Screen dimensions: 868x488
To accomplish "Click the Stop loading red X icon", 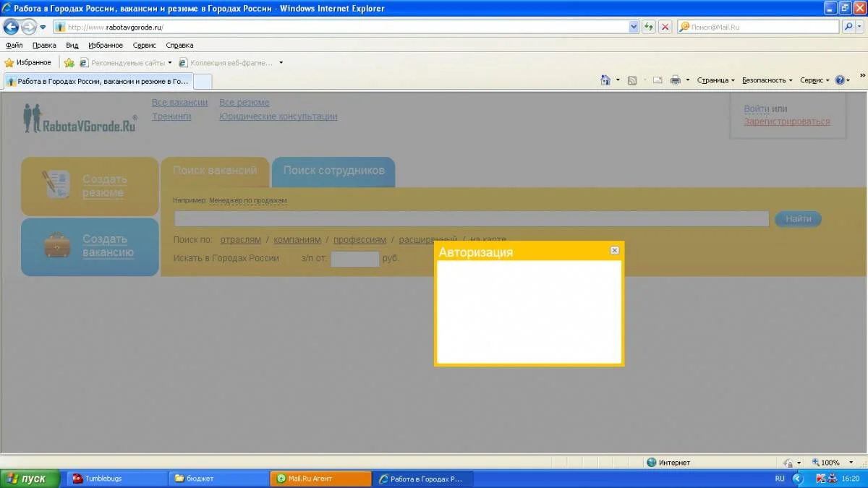I will [x=665, y=27].
